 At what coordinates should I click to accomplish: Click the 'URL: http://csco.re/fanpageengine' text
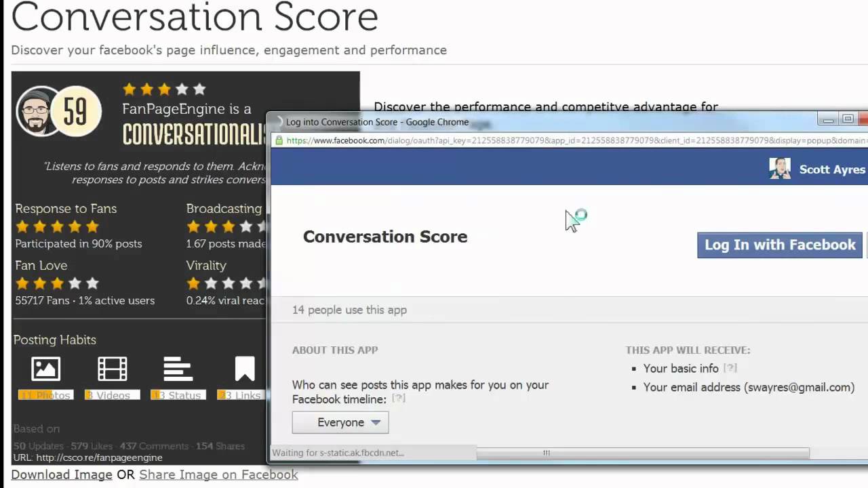point(88,457)
